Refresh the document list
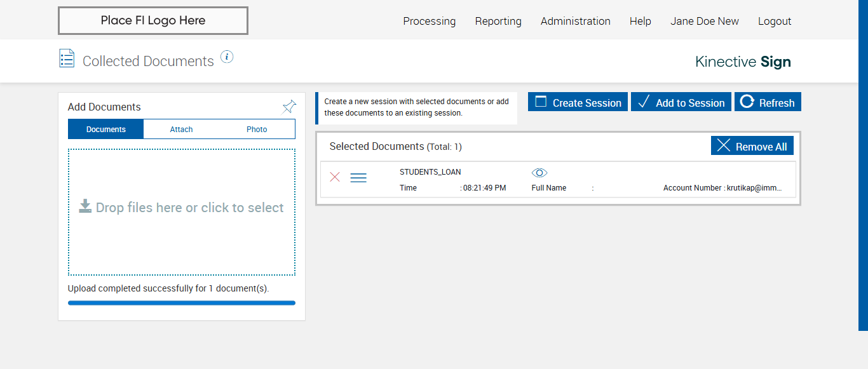868x369 pixels. [x=768, y=102]
